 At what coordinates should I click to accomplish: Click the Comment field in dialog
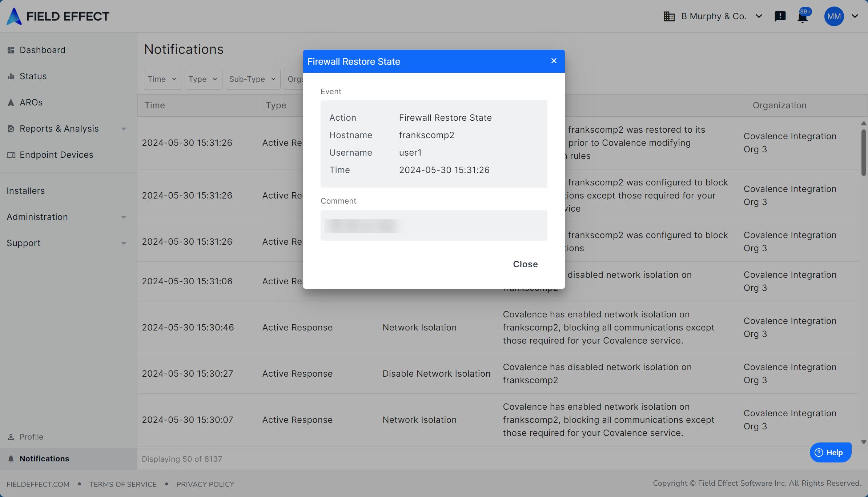pos(434,225)
